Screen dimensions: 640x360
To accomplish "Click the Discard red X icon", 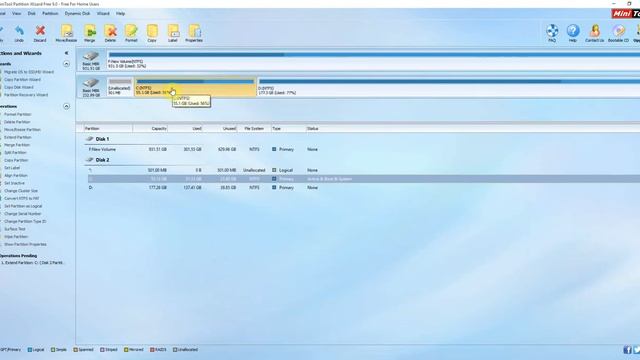I will point(40,33).
